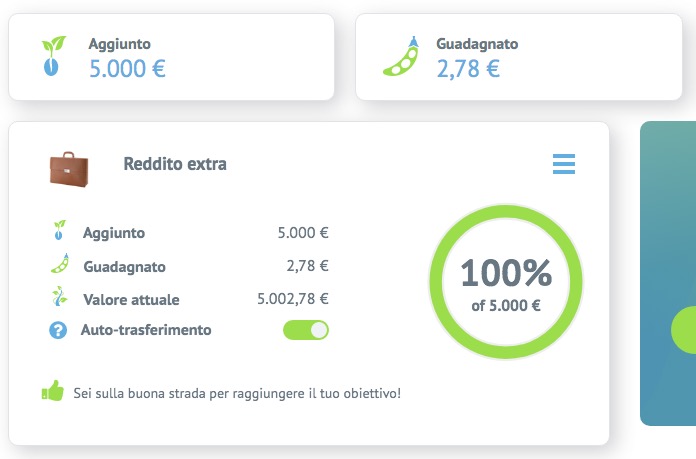Click the seedling icon in top Aggiunto card

53,57
